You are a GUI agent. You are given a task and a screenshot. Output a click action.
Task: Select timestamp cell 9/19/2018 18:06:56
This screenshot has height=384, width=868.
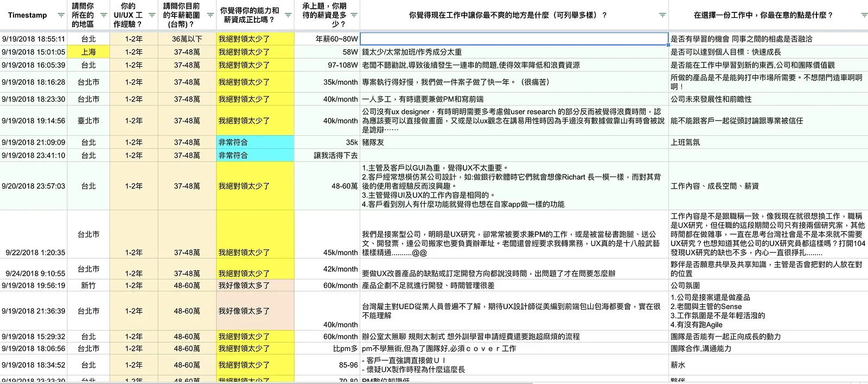click(34, 349)
